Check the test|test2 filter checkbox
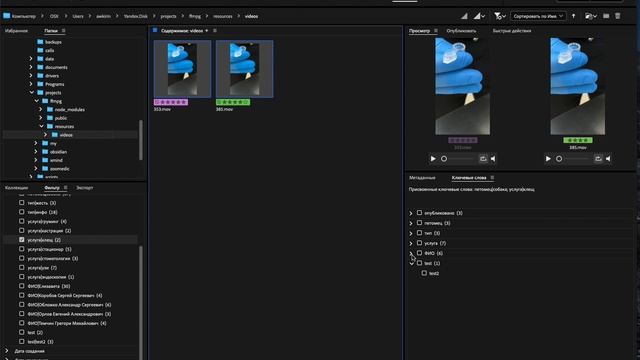 point(22,342)
